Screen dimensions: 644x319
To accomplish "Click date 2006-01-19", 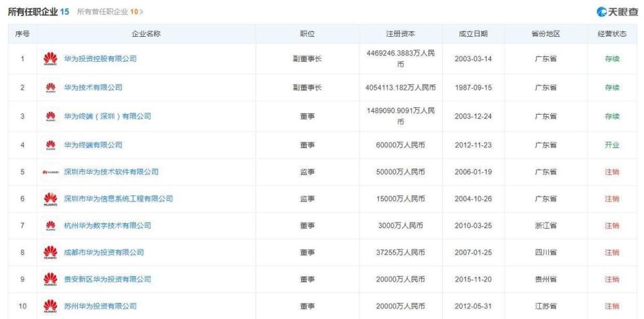I will pos(473,172).
